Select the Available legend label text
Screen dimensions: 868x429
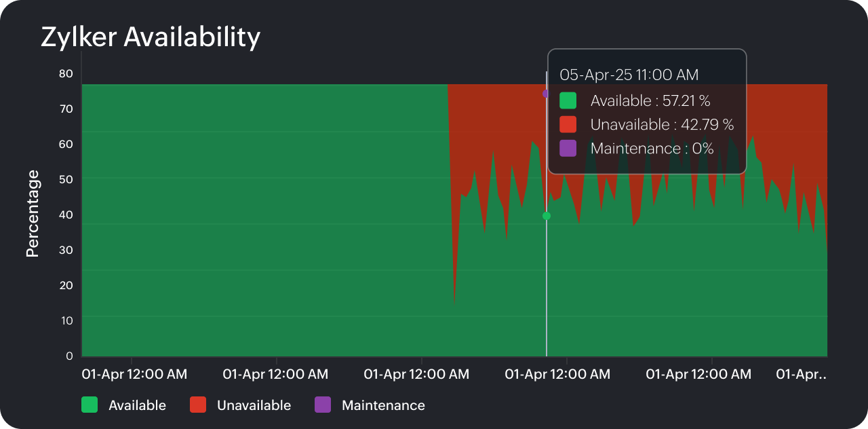pos(137,405)
